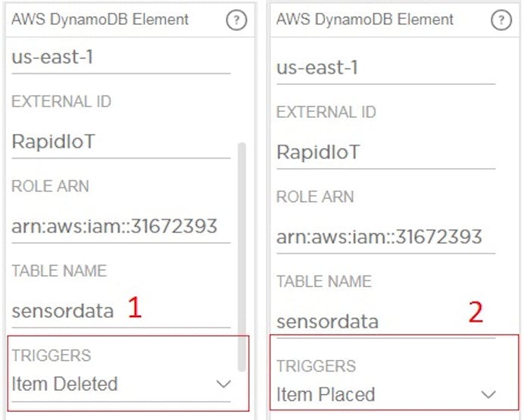Image resolution: width=524 pixels, height=420 pixels.
Task: Edit the right panel us-east-1 region field
Action: (x=386, y=68)
